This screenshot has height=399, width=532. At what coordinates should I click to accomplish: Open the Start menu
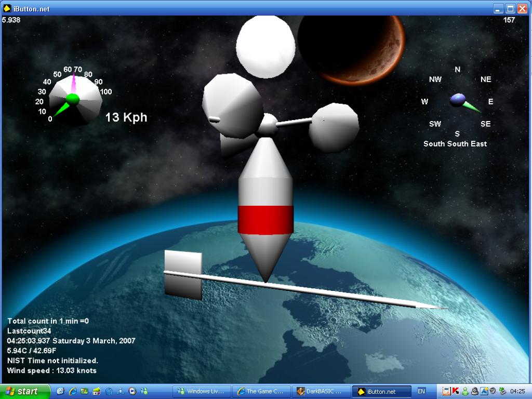point(24,391)
